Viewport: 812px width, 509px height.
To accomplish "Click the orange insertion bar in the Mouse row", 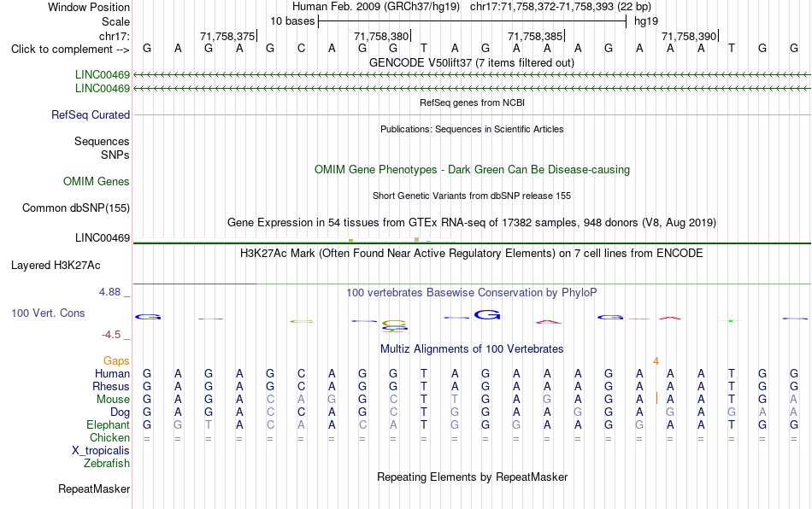I will 656,399.
